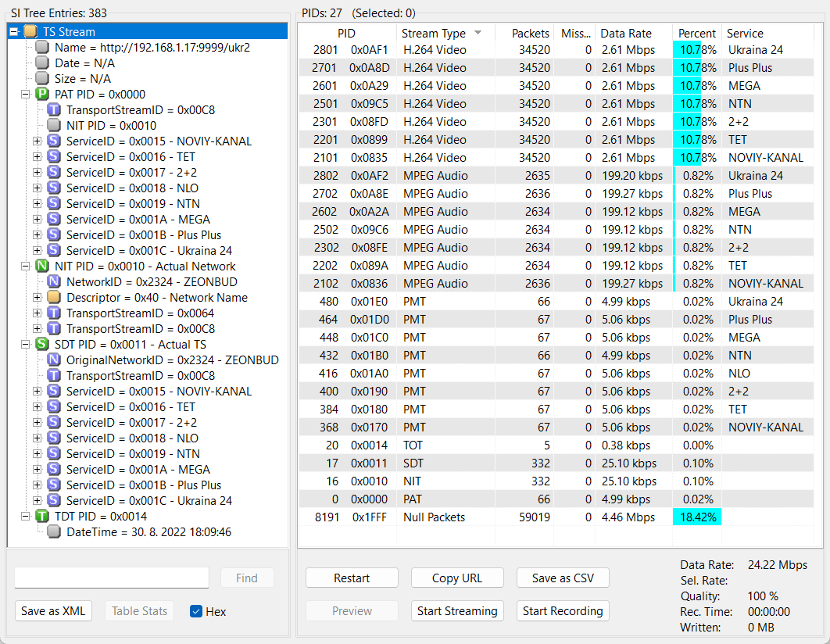Click the Start Streaming button
Image resolution: width=830 pixels, height=644 pixels.
point(457,610)
